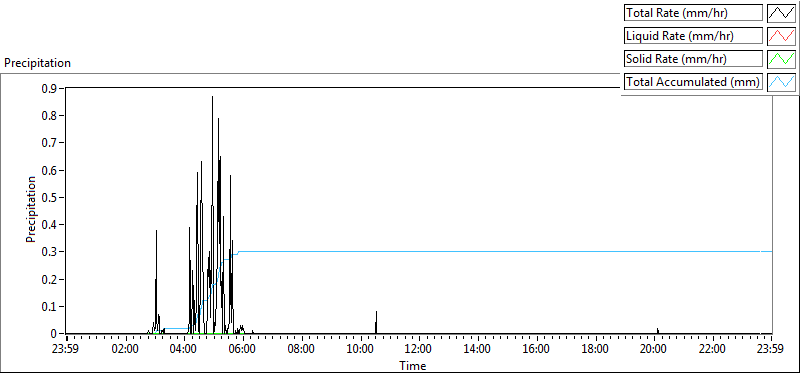
Task: Click the small rate spike after 20:00
Action: (x=658, y=330)
